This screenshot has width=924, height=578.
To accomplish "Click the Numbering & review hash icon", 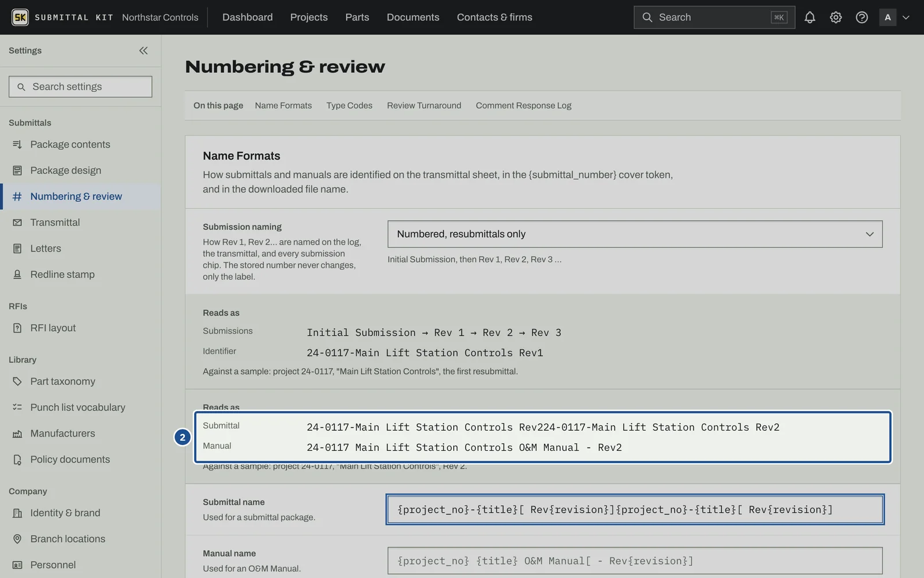I will tap(17, 197).
